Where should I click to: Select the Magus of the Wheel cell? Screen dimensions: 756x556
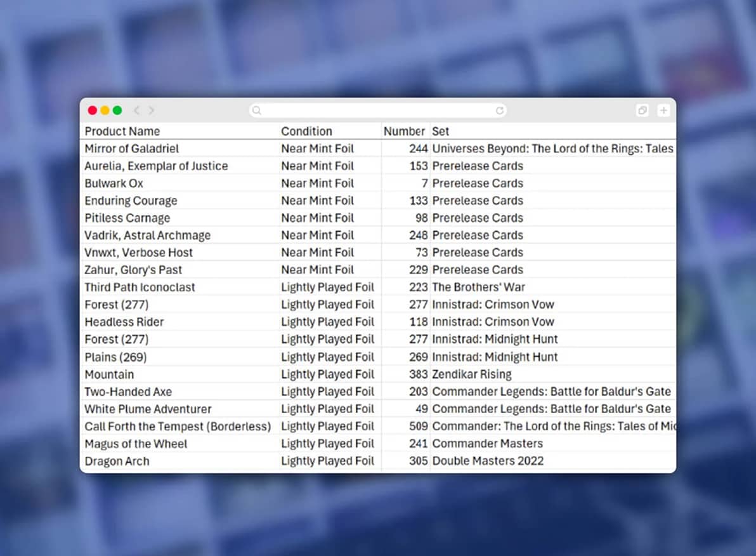pyautogui.click(x=136, y=444)
